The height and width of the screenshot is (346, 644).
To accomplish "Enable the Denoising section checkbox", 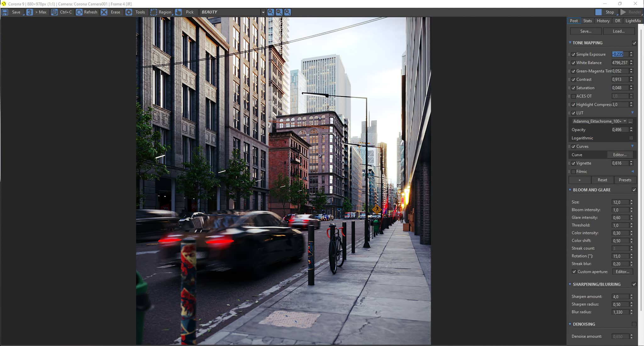I will click(x=634, y=324).
